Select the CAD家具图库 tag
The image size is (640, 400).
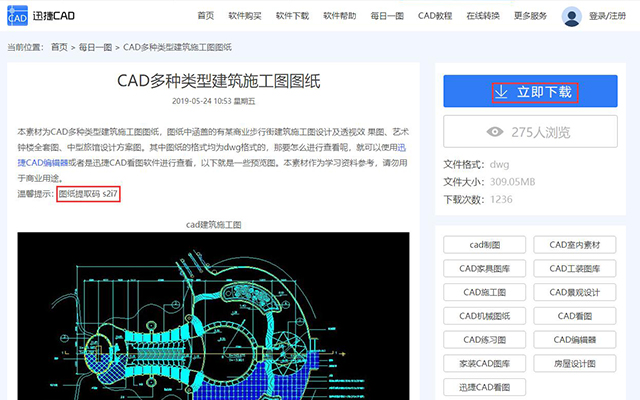tap(484, 269)
